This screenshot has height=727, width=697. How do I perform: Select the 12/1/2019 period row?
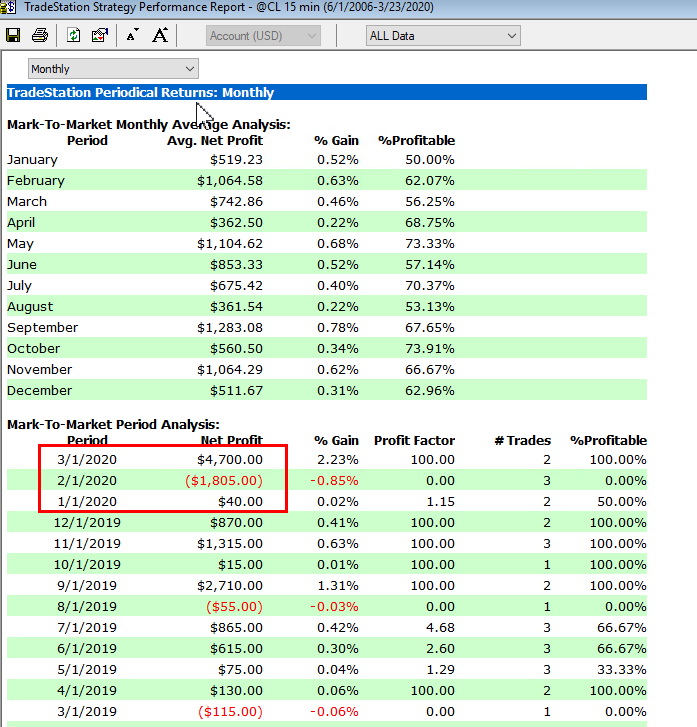(87, 523)
